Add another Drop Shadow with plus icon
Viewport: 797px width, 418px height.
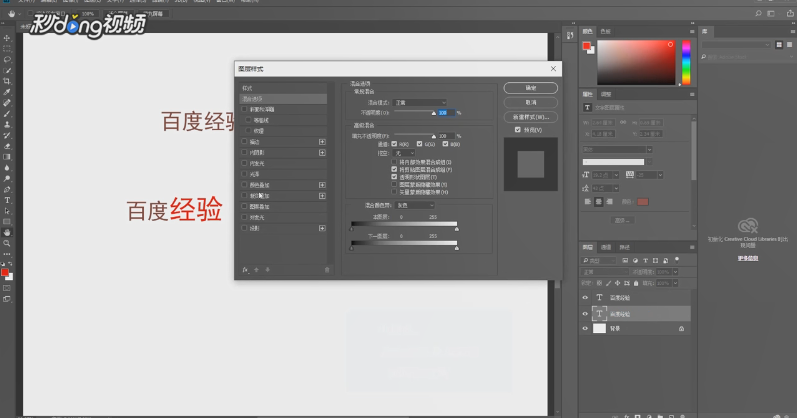[x=322, y=228]
